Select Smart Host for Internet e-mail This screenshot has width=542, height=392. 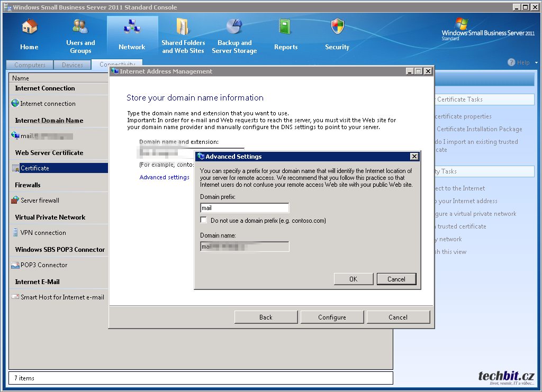tap(62, 297)
